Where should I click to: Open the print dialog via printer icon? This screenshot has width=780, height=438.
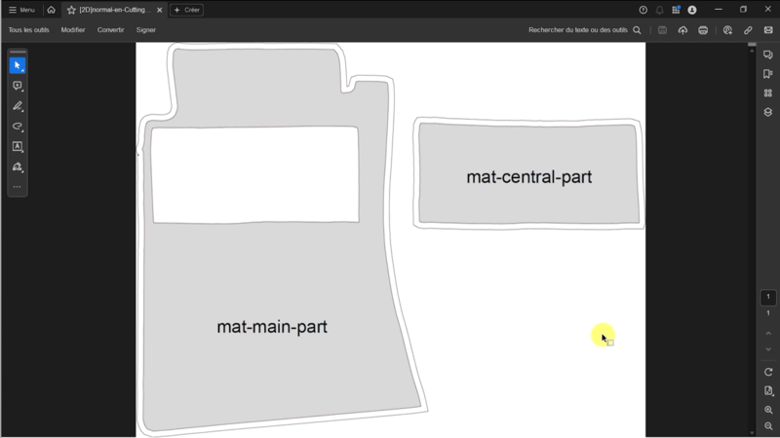tap(703, 30)
